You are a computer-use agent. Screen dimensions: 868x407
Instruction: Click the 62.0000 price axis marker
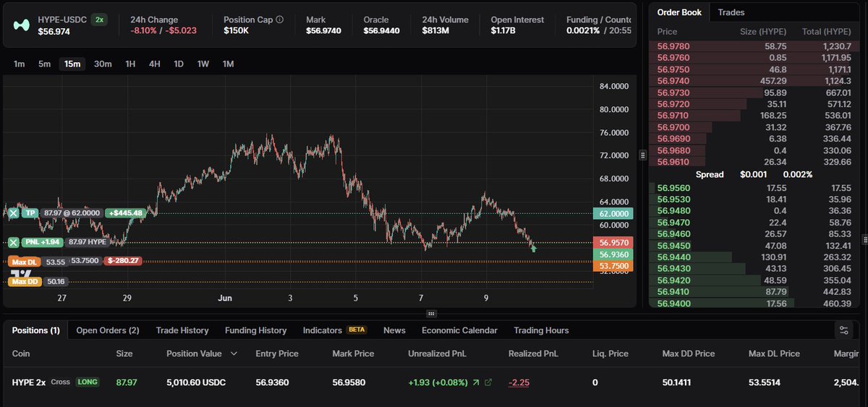613,214
